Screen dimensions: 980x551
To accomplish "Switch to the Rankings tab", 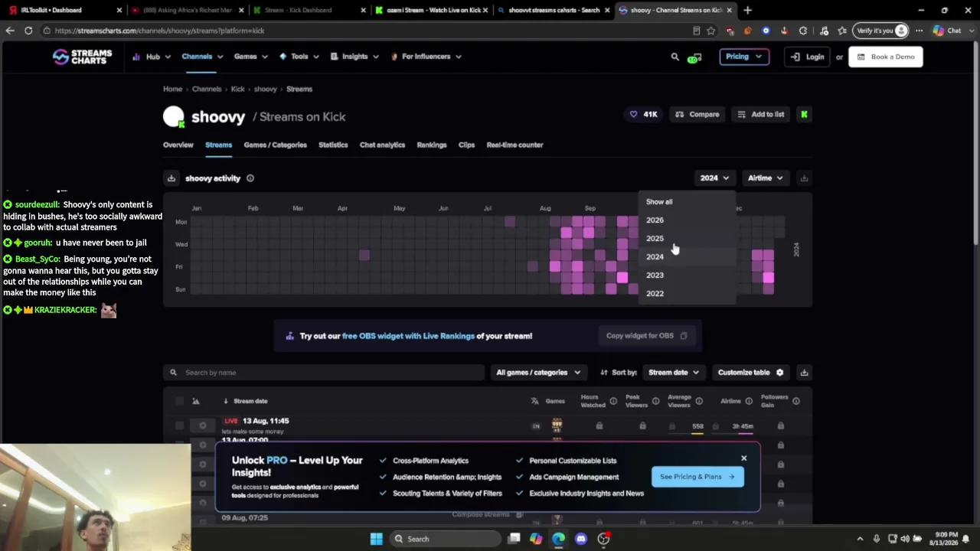I will click(x=432, y=145).
